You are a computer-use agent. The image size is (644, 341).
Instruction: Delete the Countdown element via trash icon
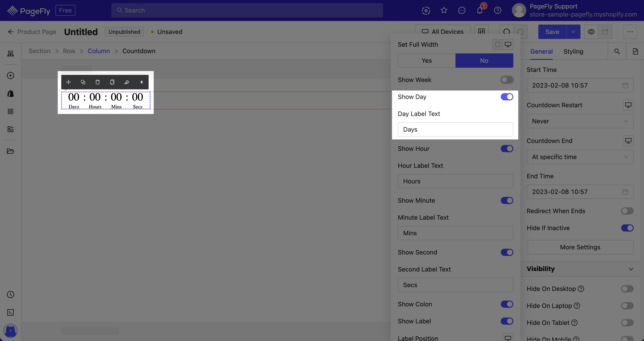pyautogui.click(x=98, y=82)
